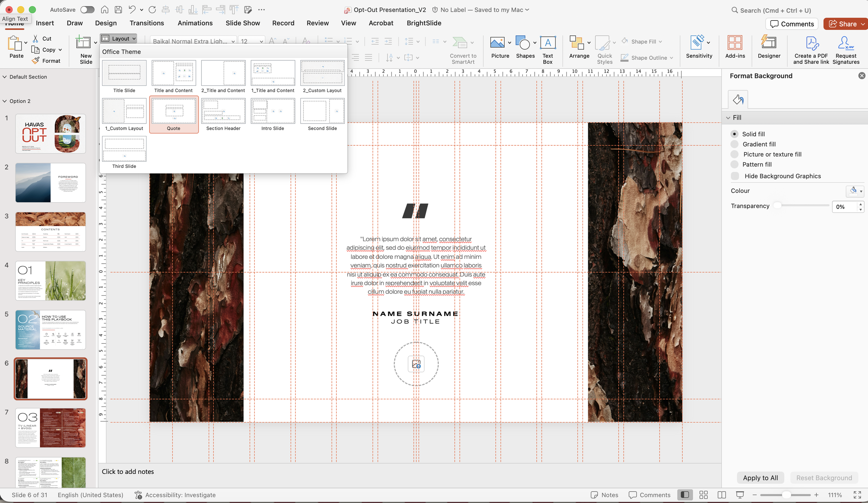Viewport: 868px width, 503px height.
Task: Enable Hide Background Graphics checkbox
Action: coord(735,176)
